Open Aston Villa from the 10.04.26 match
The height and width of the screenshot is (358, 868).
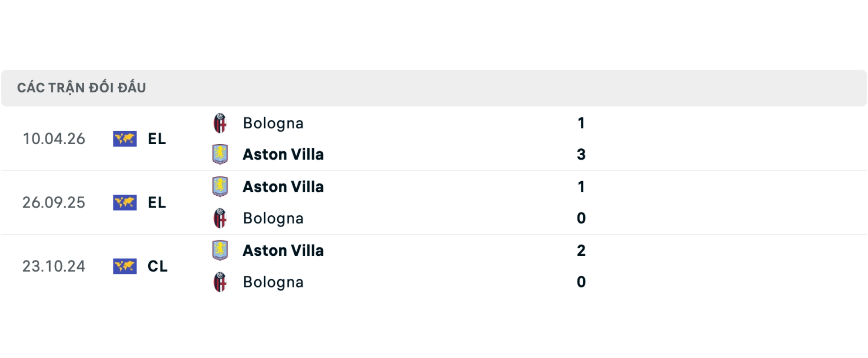coord(283,154)
